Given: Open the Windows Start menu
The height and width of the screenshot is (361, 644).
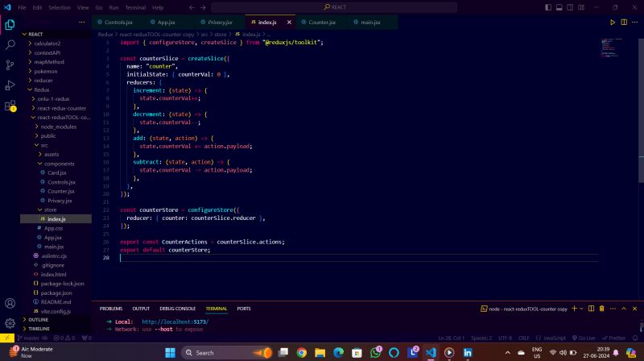Looking at the screenshot, I should (x=170, y=352).
